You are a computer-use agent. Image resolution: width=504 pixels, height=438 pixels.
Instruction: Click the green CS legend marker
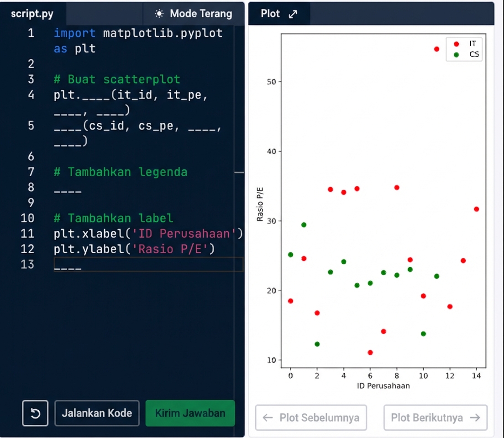pos(456,55)
